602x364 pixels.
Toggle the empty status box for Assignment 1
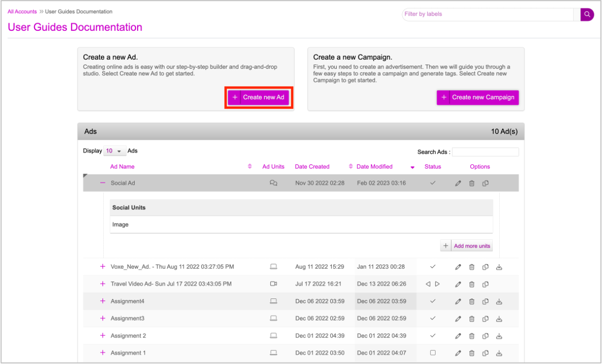pos(433,353)
